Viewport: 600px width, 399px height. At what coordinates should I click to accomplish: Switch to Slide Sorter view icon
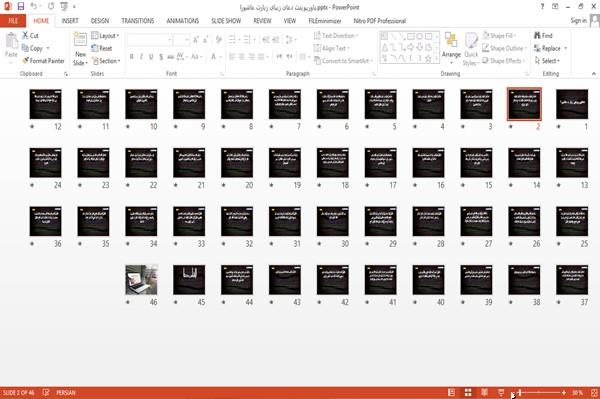tap(468, 392)
